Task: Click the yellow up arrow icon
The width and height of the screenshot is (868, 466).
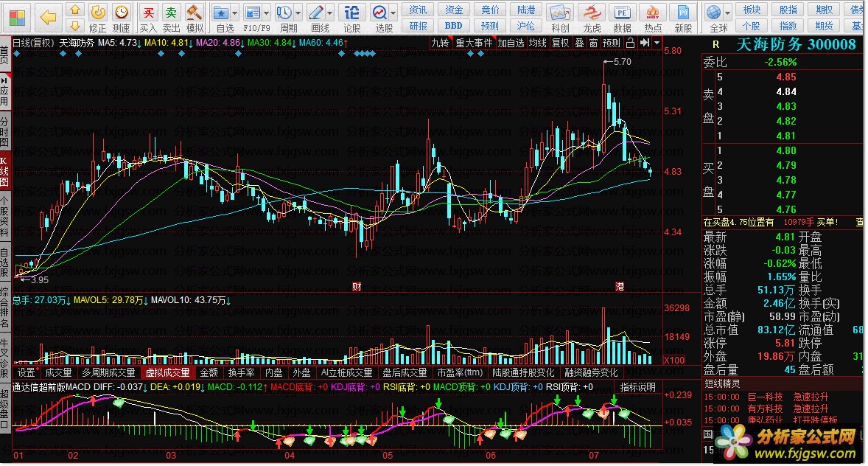Action: pos(75,10)
